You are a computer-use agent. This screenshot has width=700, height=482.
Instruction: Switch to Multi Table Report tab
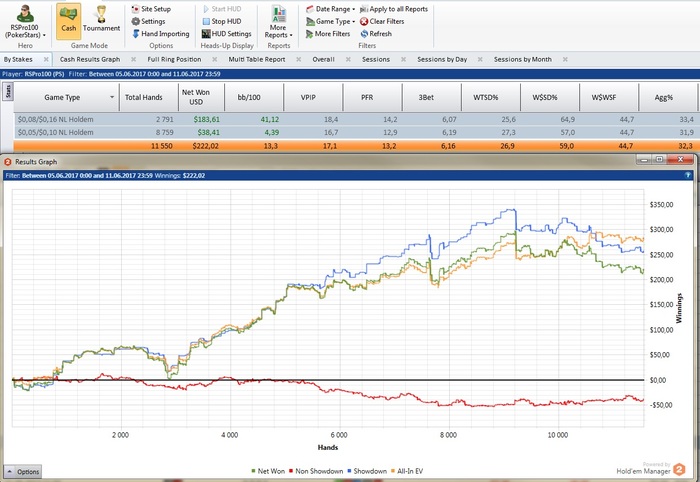tap(257, 59)
